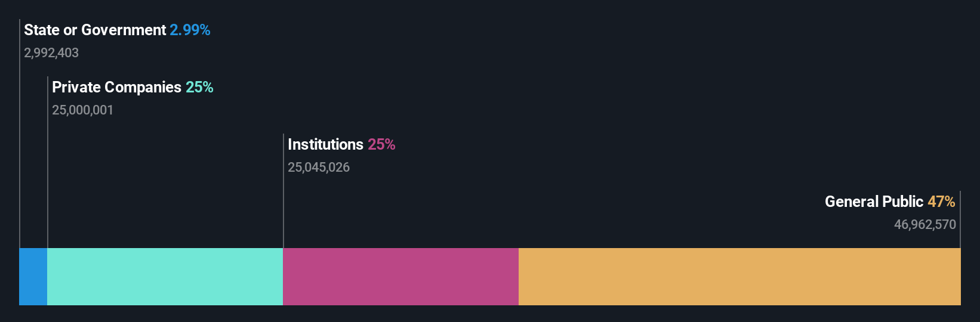
Task: Click the 25,045,026 share count
Action: [319, 167]
